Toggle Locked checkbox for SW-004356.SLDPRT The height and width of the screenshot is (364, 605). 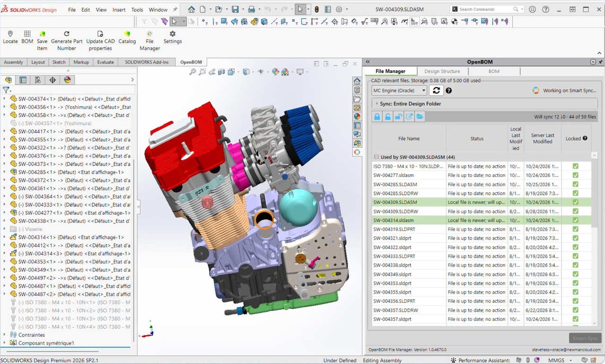point(575,301)
